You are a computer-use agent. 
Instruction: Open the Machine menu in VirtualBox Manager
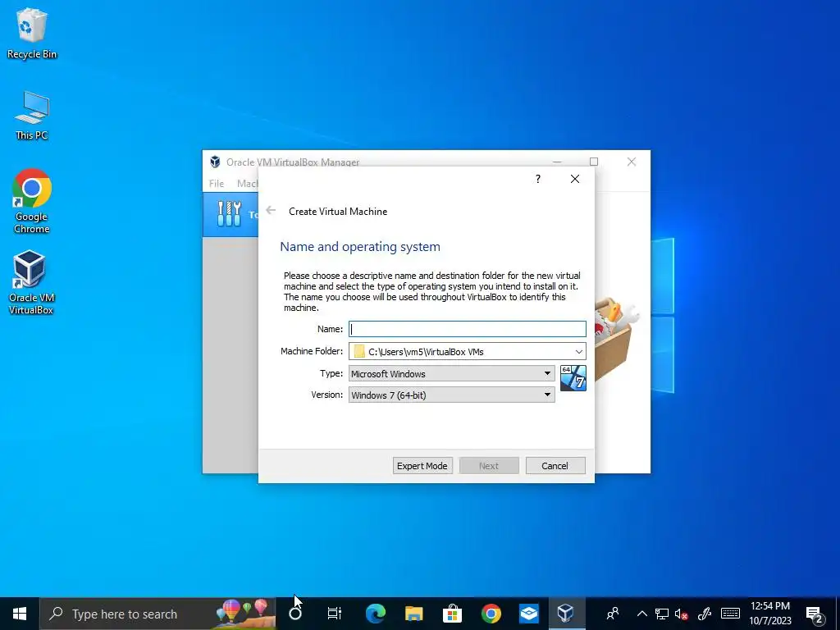(248, 183)
